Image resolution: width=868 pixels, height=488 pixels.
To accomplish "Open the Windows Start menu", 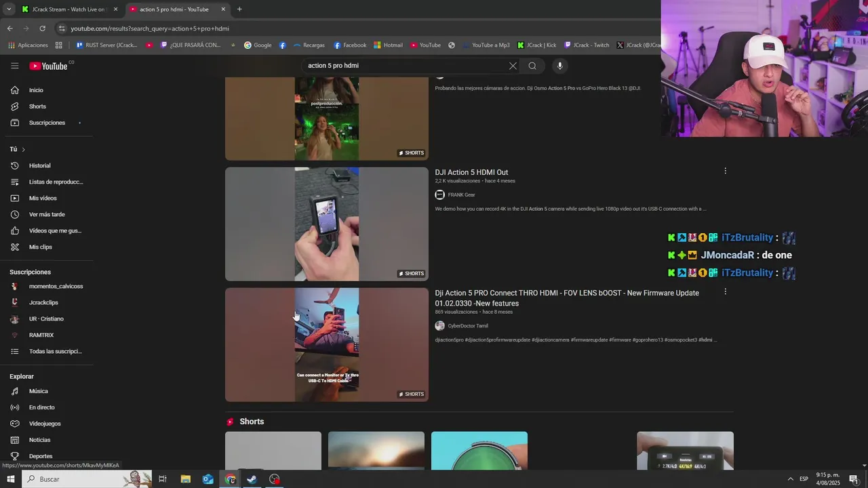I will coord(10,479).
